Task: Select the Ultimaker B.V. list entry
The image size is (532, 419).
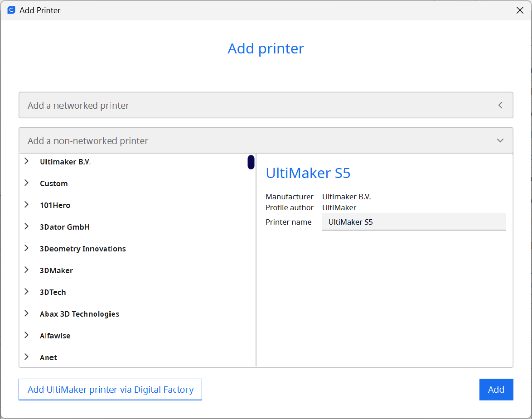Action: click(x=65, y=162)
